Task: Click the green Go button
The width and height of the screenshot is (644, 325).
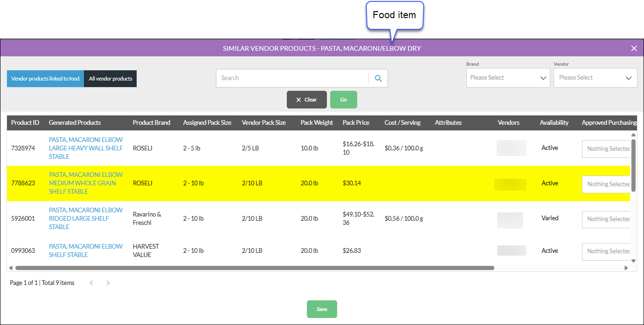Action: (343, 100)
